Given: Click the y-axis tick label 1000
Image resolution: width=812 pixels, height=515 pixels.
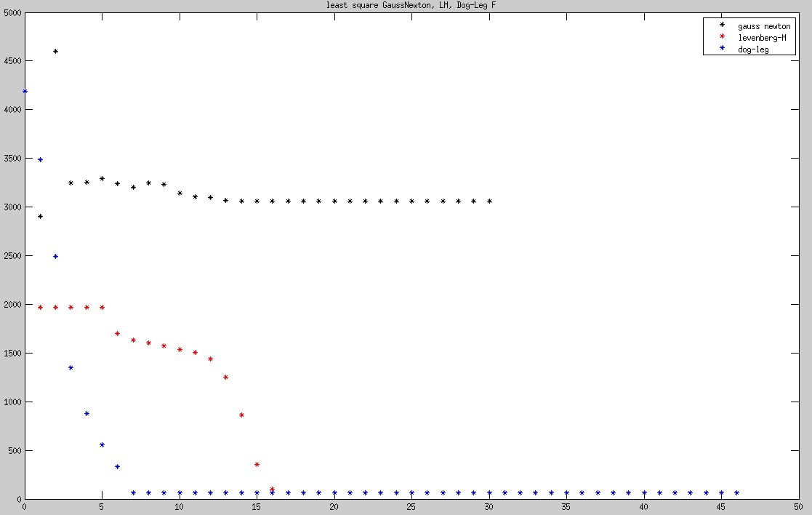Looking at the screenshot, I should click(12, 402).
